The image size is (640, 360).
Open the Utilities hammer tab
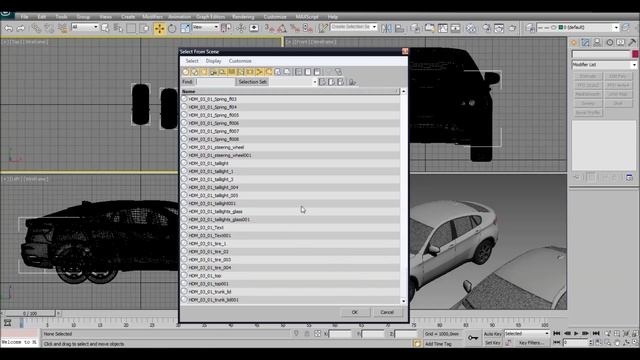tap(632, 42)
